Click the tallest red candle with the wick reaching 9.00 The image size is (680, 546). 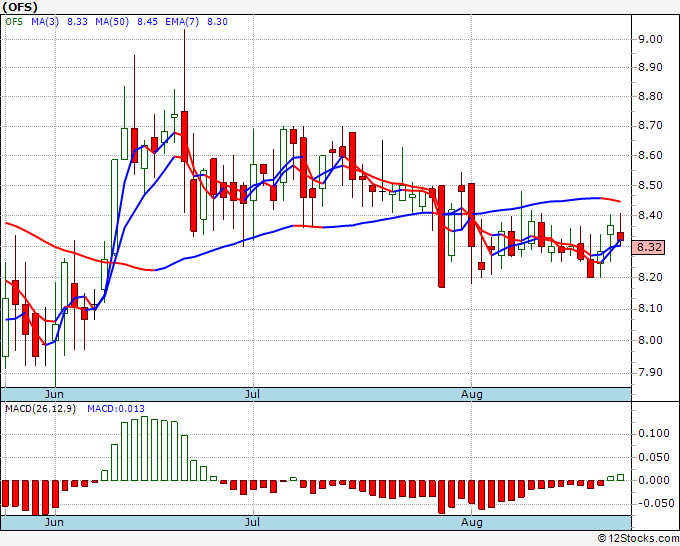pyautogui.click(x=184, y=136)
